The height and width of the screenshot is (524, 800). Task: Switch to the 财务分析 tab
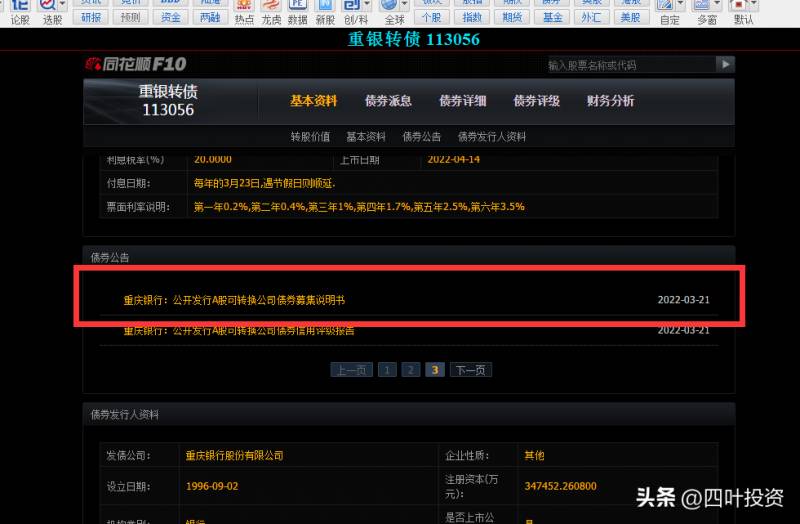[611, 101]
